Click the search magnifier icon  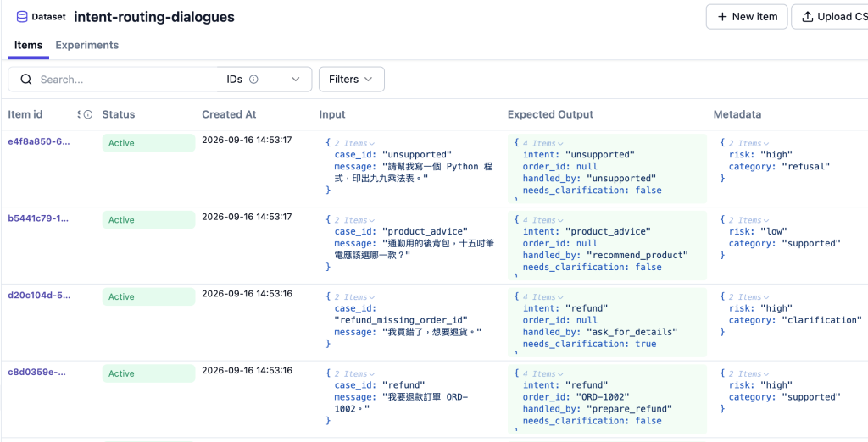tap(26, 80)
